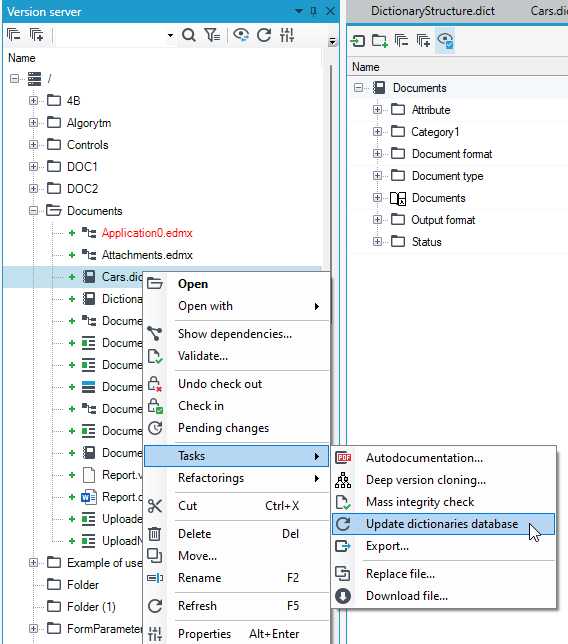Select the Documents dictionary item with book icon
The image size is (568, 644).
(x=438, y=198)
